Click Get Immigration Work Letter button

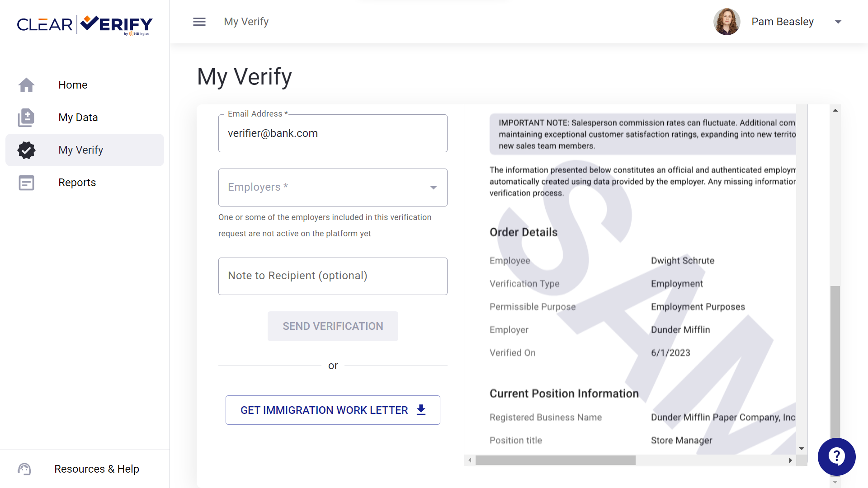coord(333,410)
